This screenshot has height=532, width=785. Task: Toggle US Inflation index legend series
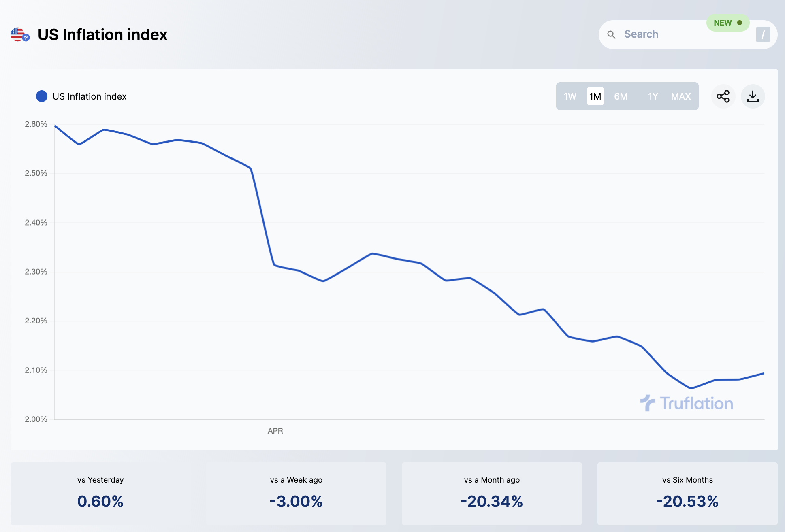(90, 96)
